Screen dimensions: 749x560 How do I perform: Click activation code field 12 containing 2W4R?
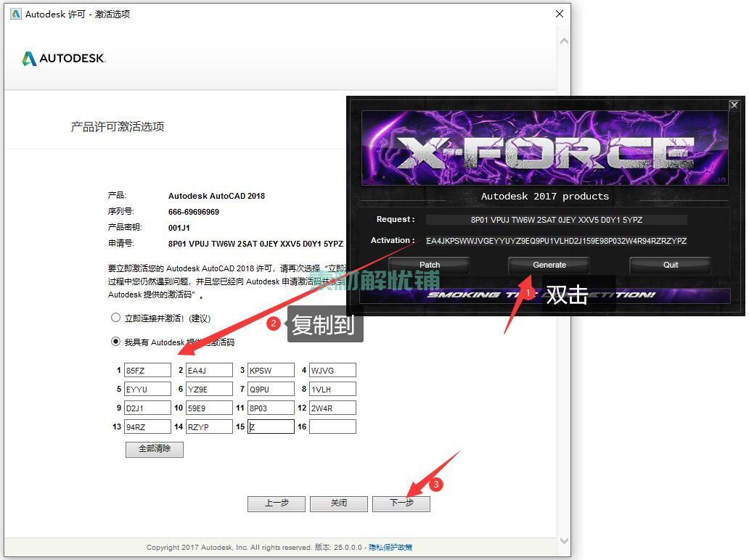coord(332,408)
